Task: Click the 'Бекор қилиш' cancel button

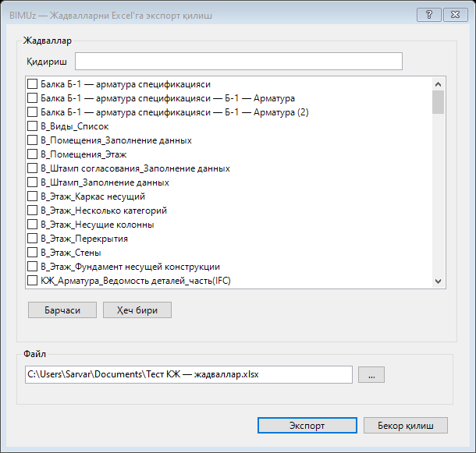Action: click(406, 426)
